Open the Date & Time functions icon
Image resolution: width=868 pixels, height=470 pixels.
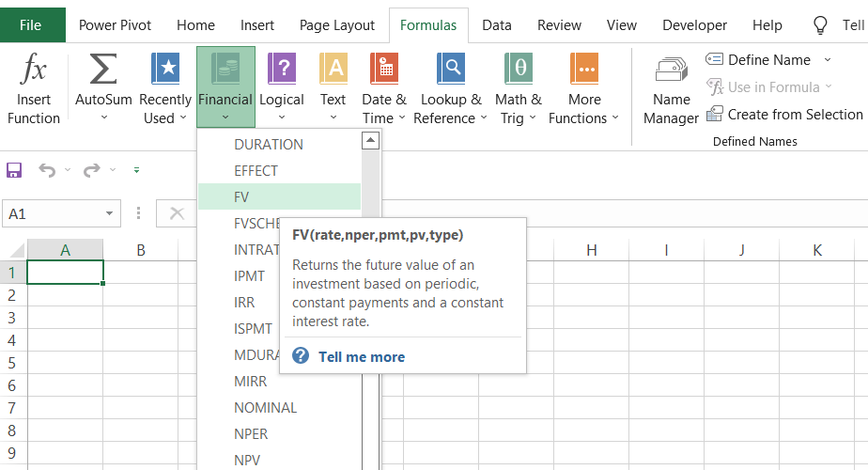(383, 70)
